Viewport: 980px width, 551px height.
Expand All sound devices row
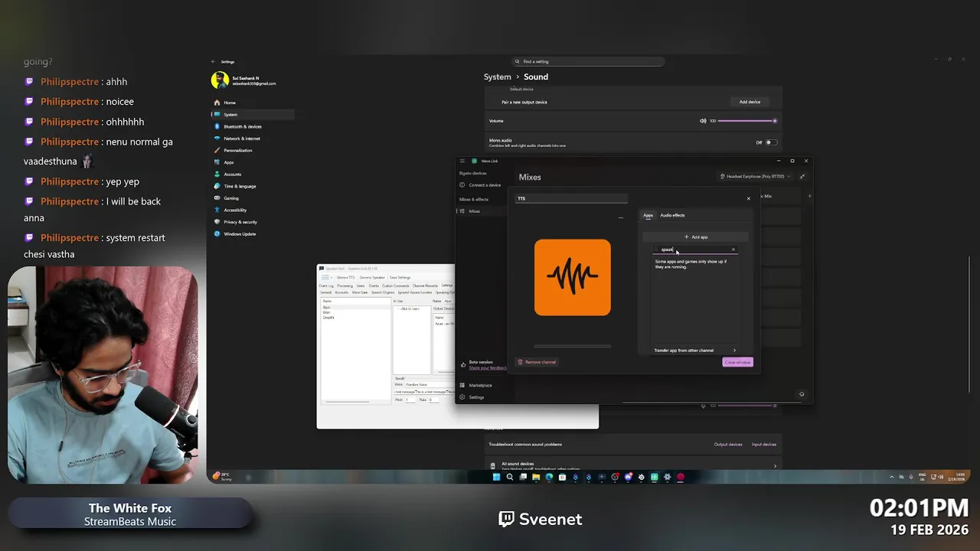(633, 465)
